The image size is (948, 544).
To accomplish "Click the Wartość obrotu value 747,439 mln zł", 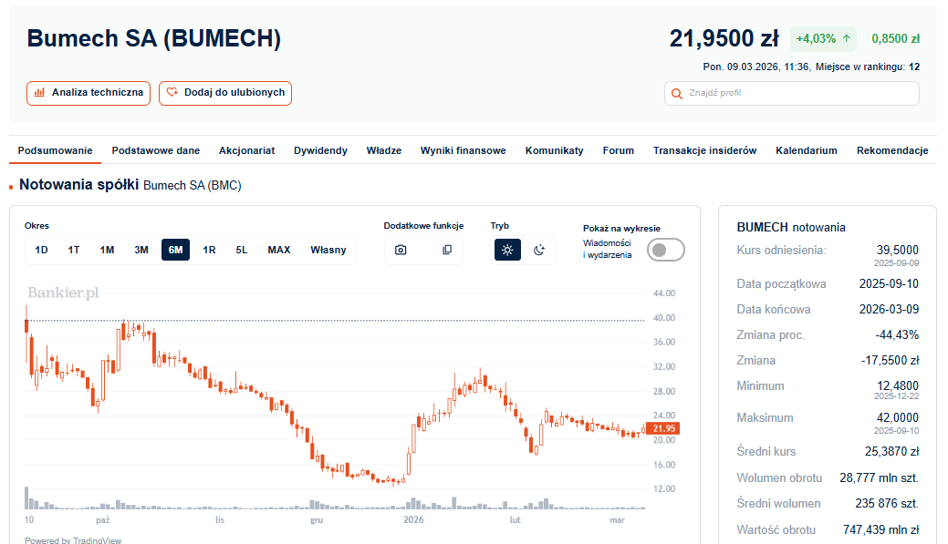I will 881,529.
